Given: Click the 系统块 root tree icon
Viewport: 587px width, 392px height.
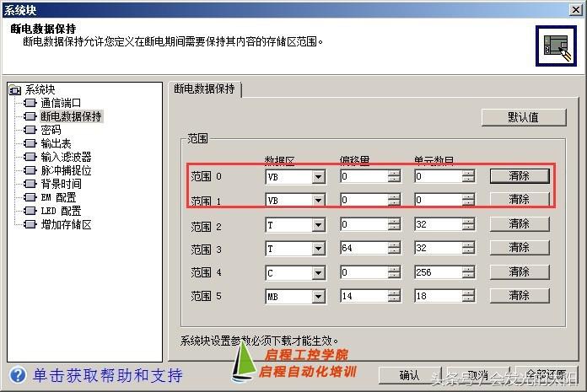Looking at the screenshot, I should pyautogui.click(x=15, y=89).
